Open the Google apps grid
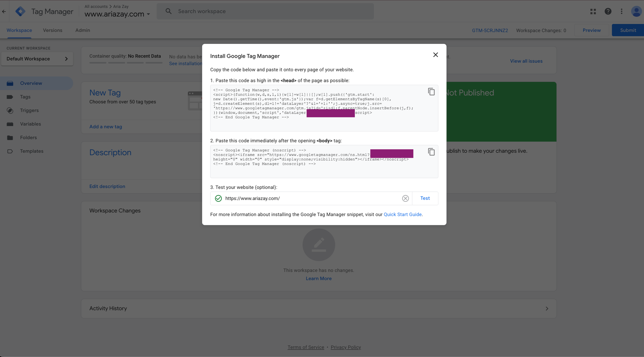 click(x=593, y=11)
